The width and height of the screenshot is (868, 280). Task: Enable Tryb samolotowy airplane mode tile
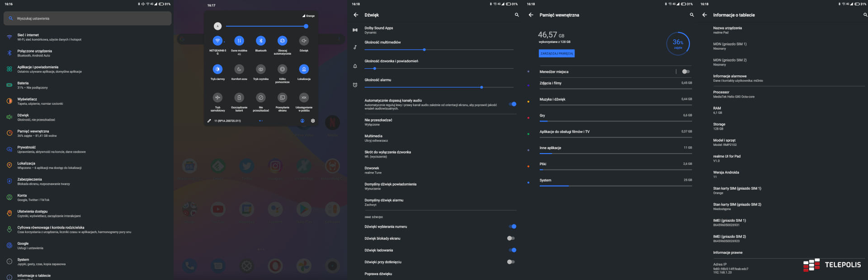217,98
